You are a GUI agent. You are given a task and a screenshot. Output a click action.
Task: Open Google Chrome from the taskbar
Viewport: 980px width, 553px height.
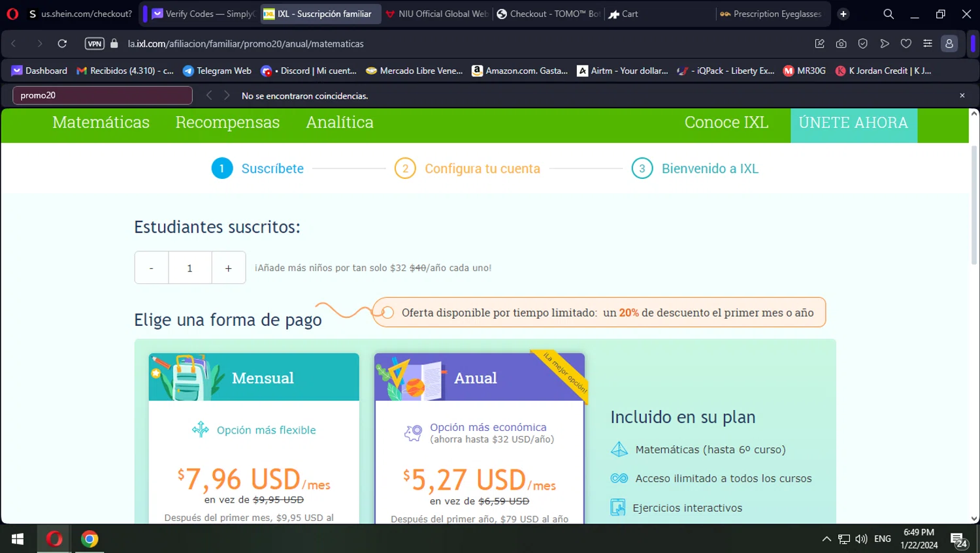click(90, 539)
